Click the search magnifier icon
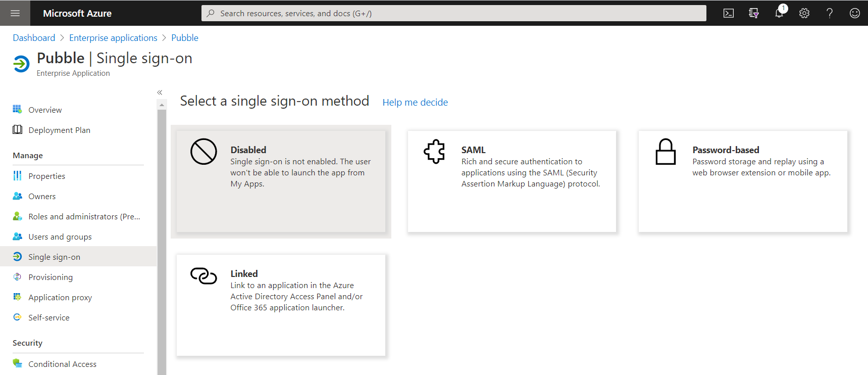868x375 pixels. coord(211,13)
